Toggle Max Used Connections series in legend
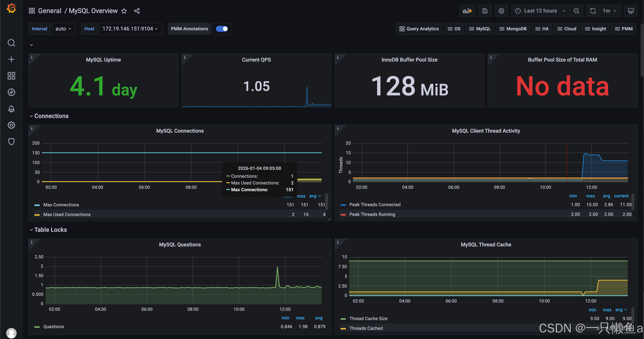 tap(67, 215)
